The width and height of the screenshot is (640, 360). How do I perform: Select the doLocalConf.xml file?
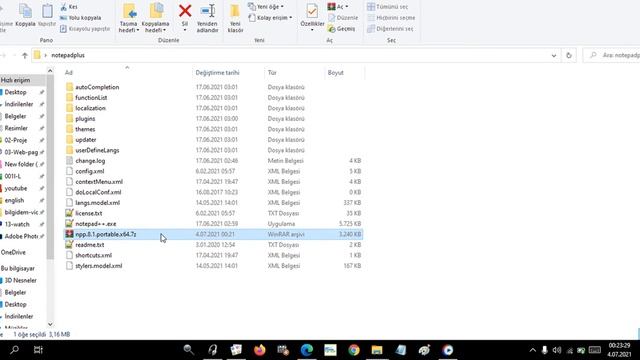pyautogui.click(x=98, y=193)
